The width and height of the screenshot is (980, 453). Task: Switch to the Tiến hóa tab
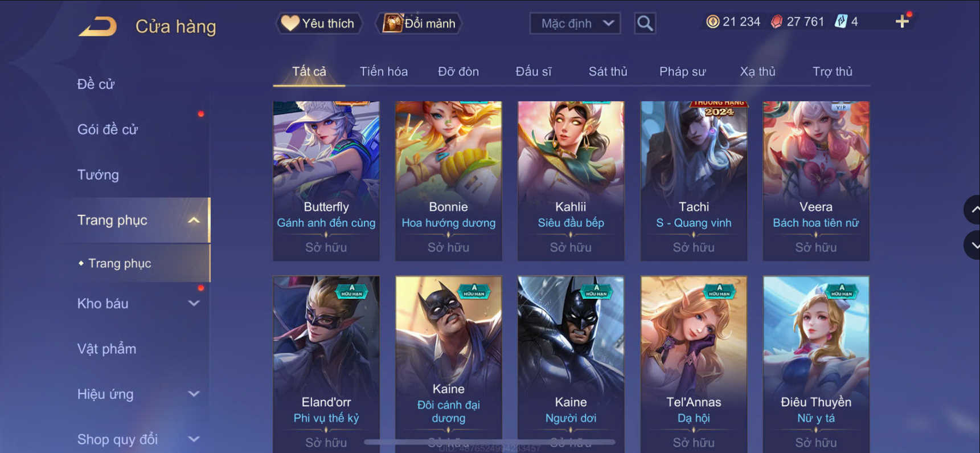pyautogui.click(x=384, y=72)
